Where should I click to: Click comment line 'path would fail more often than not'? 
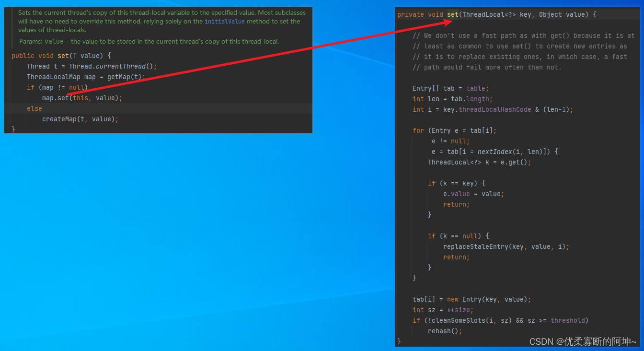tap(487, 67)
